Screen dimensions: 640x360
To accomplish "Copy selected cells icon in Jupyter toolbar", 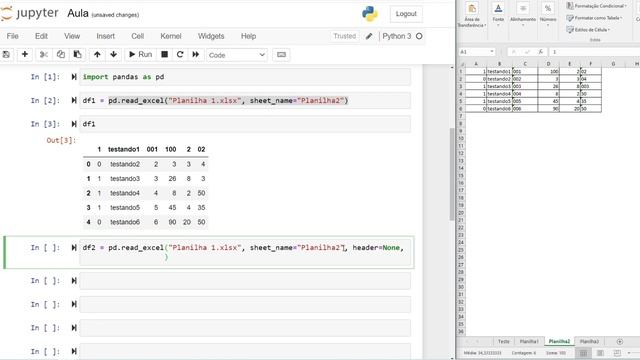I will coord(60,54).
